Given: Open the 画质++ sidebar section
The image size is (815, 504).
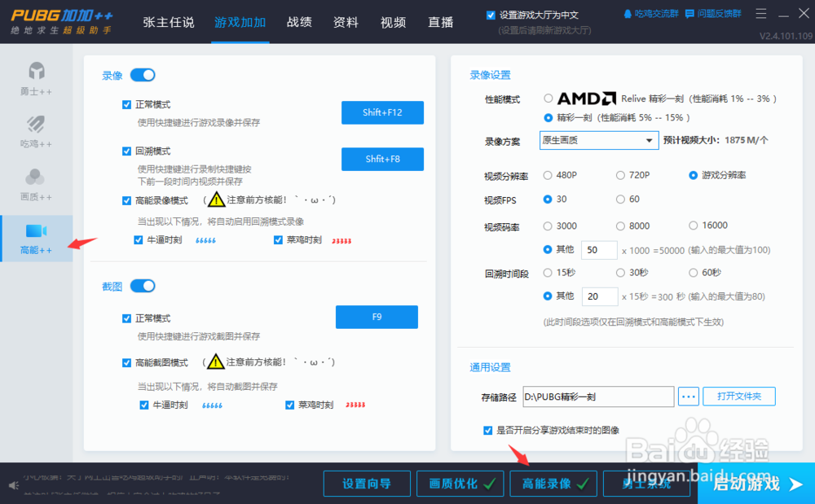Looking at the screenshot, I should point(36,185).
